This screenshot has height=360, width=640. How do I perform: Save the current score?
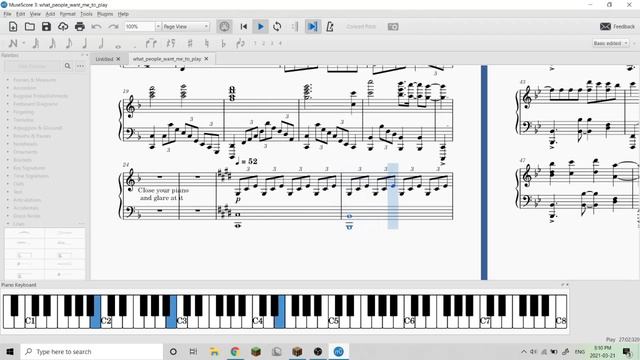46,27
